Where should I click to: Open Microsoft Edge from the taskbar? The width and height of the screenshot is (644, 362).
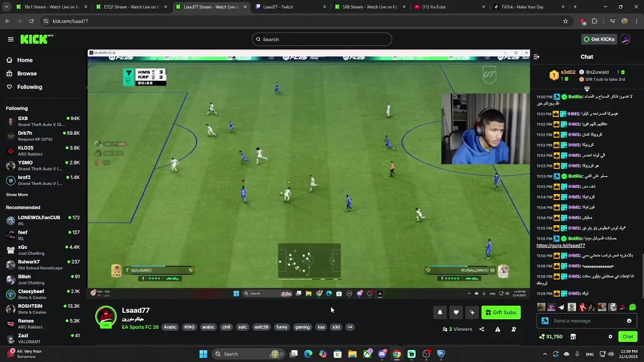(x=308, y=354)
